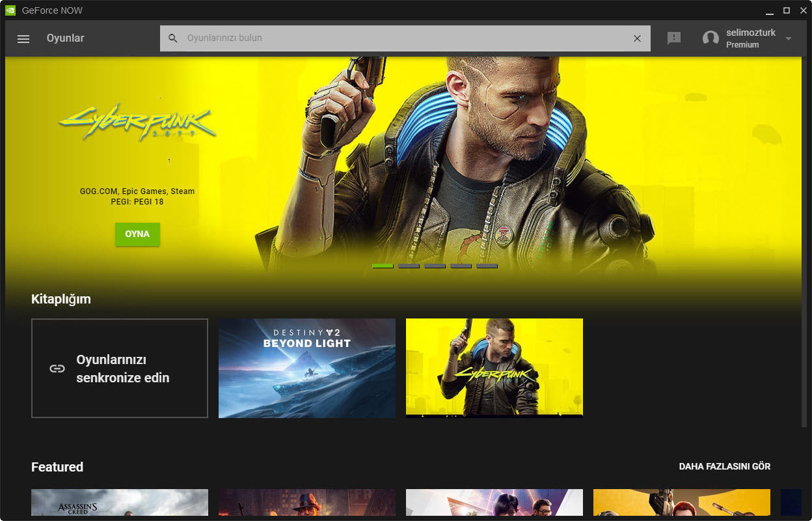Open Cyberpunk 2077 tile in Kitaplığım
This screenshot has width=812, height=521.
coord(494,368)
